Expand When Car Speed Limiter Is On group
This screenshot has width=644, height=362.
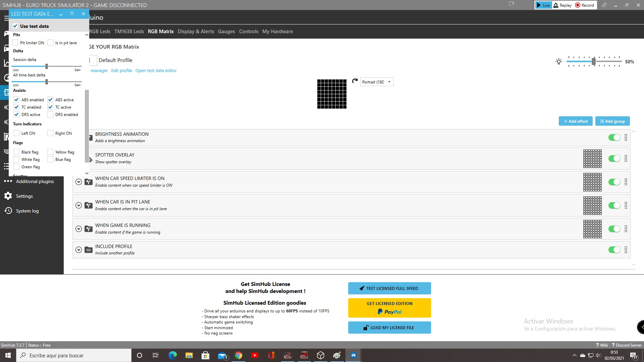(78, 182)
